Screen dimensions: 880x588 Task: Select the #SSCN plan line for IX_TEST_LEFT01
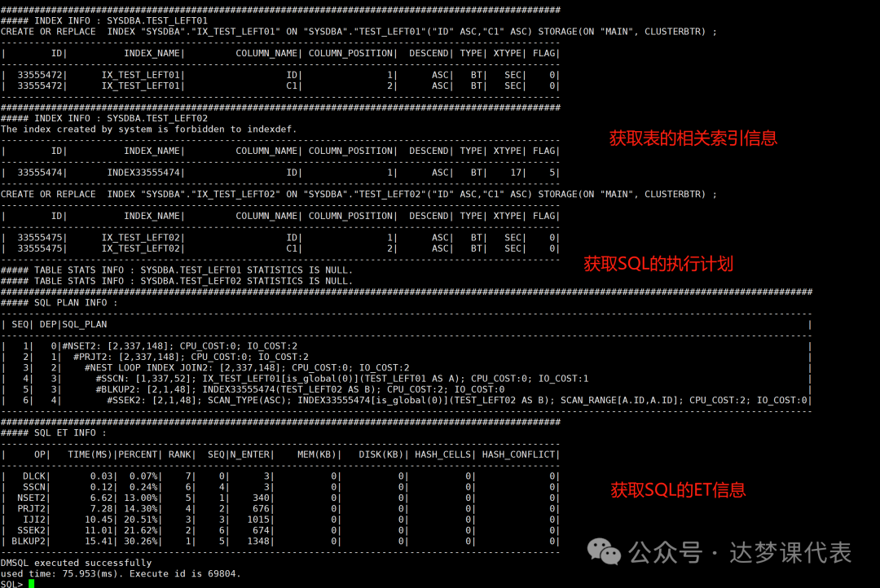[341, 379]
